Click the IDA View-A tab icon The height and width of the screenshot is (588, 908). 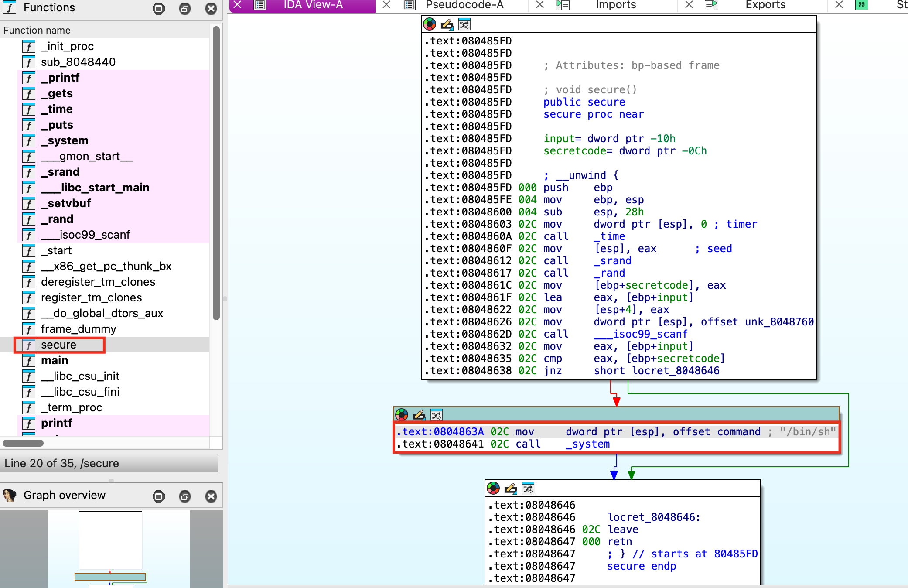coord(260,5)
